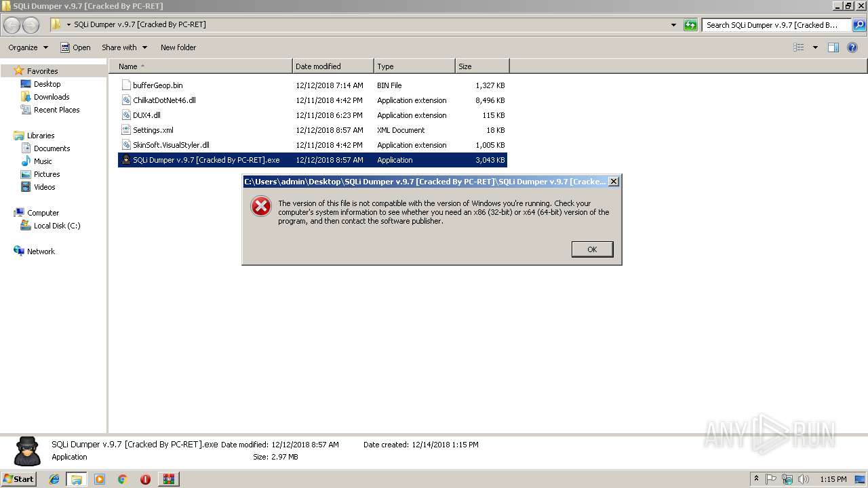Click the Open toolbar button
The height and width of the screenshot is (488, 868).
click(75, 47)
